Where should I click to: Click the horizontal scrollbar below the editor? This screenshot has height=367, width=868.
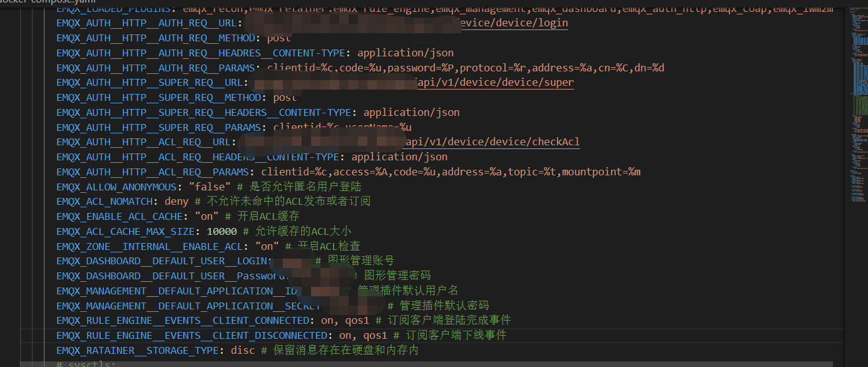click(x=426, y=364)
